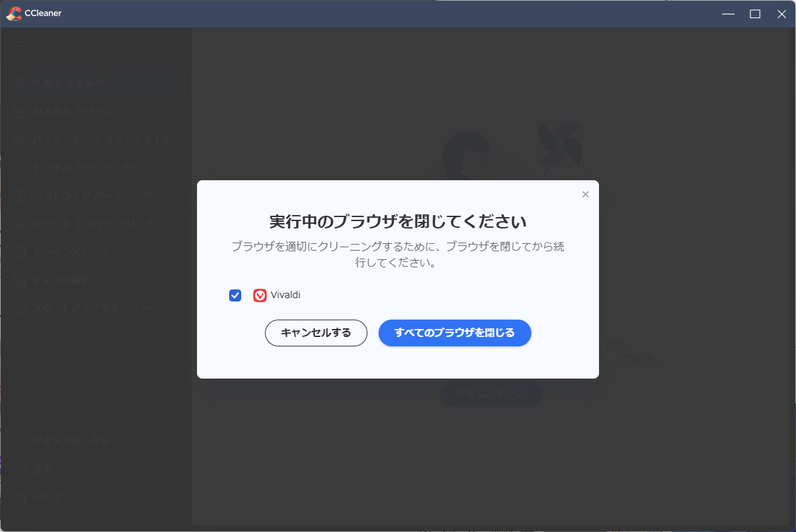Image resolution: width=796 pixels, height=532 pixels.
Task: Select ヘルプ in the lower sidebar
Action: pyautogui.click(x=19, y=497)
